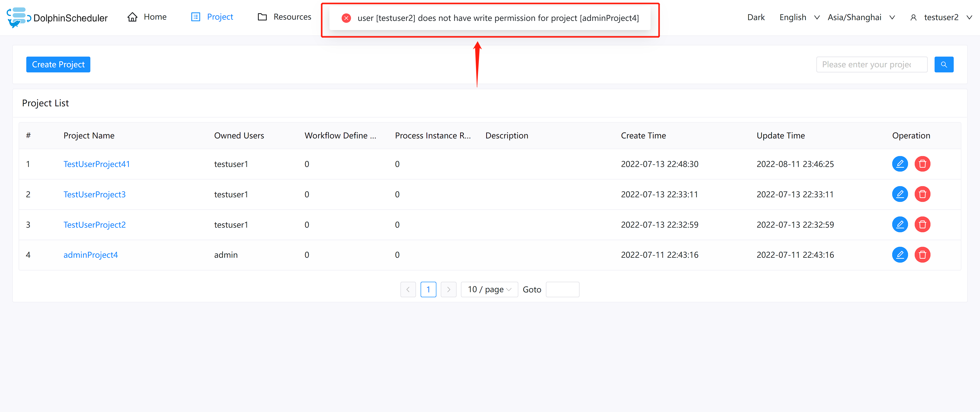This screenshot has width=980, height=412.
Task: Edit the adminProject4 project
Action: click(x=900, y=255)
